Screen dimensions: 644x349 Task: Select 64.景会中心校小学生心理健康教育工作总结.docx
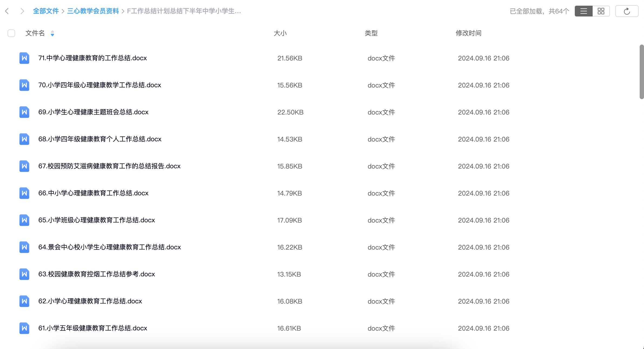click(109, 247)
